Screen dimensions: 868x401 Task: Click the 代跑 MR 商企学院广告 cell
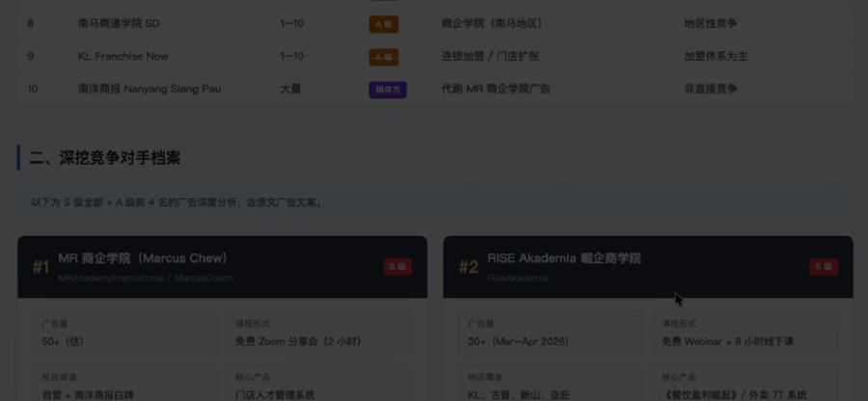496,89
